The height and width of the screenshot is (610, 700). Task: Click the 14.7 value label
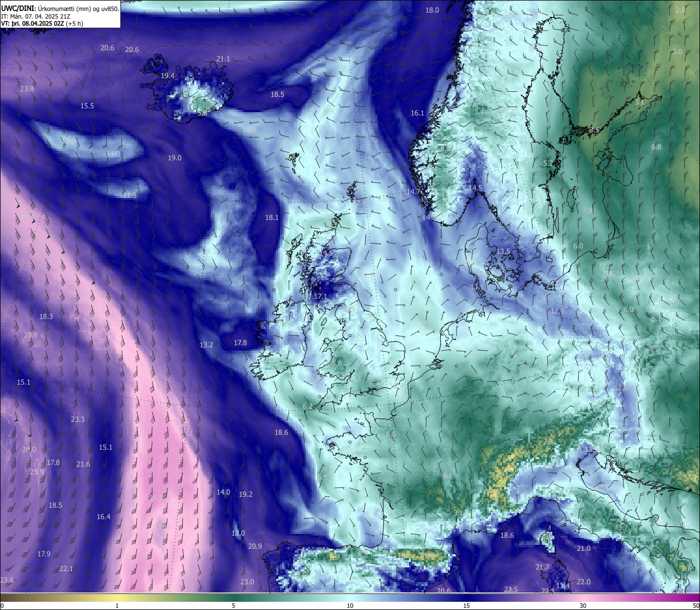tap(413, 191)
